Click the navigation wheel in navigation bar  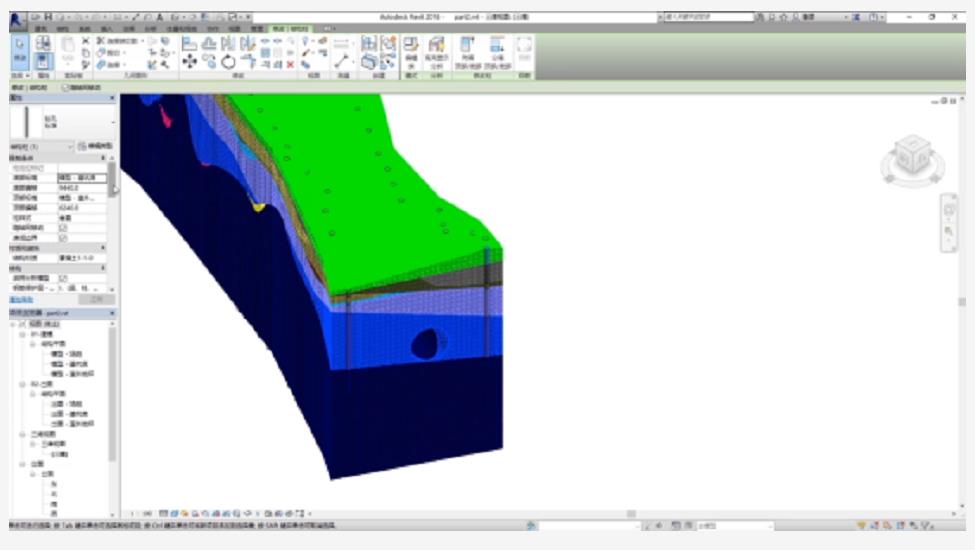click(x=949, y=211)
